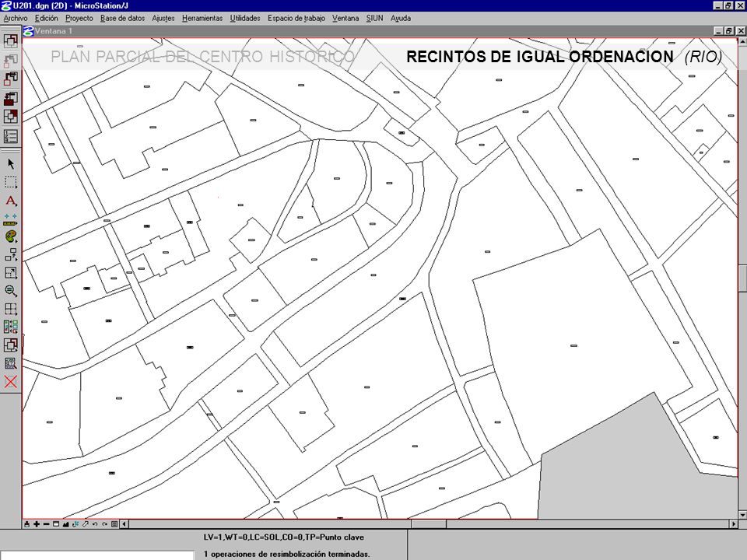Select the red X Delete Element tool
Image resolution: width=747 pixels, height=560 pixels.
[10, 381]
